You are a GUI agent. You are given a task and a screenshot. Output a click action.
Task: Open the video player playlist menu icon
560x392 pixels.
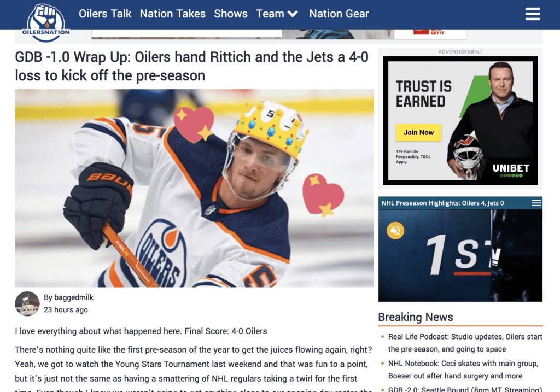coord(536,203)
